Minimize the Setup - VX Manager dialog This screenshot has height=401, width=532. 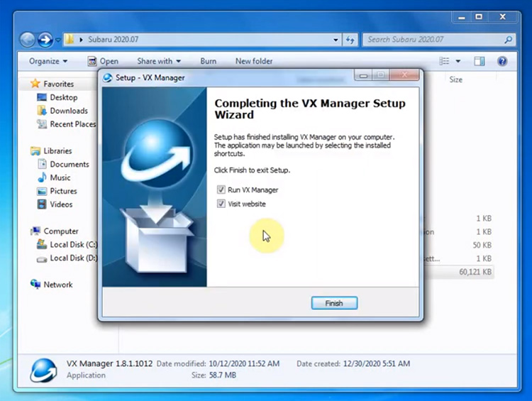pos(363,75)
